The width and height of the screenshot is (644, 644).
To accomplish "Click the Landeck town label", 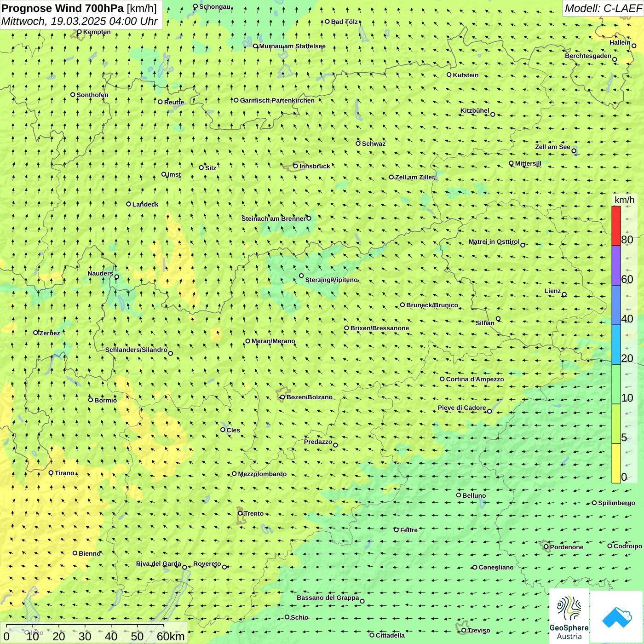I will [x=145, y=204].
